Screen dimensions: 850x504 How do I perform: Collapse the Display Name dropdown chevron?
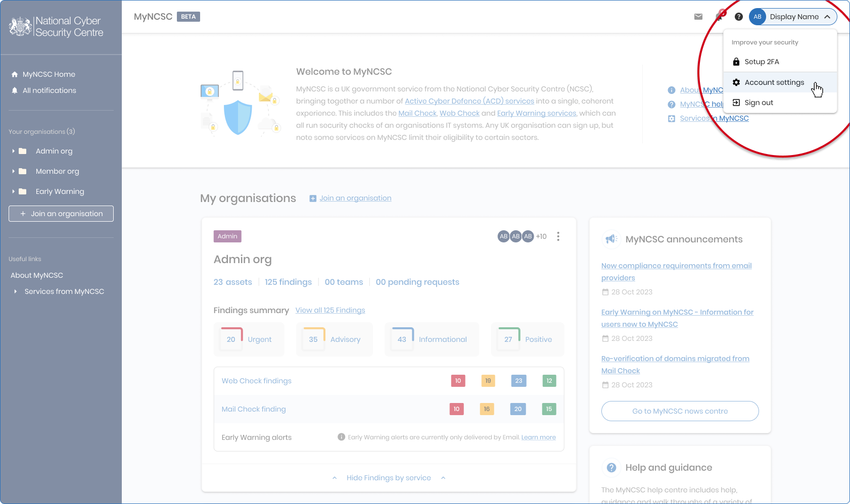pos(827,17)
